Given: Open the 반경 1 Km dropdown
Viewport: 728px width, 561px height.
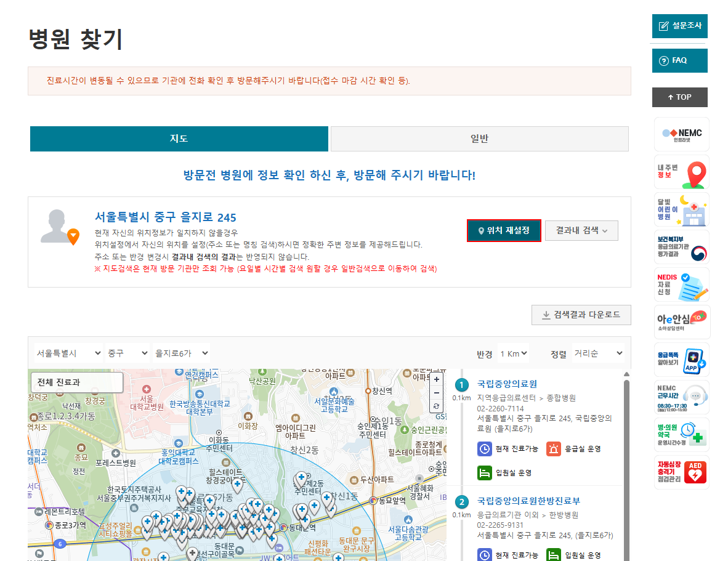Looking at the screenshot, I should tap(513, 353).
